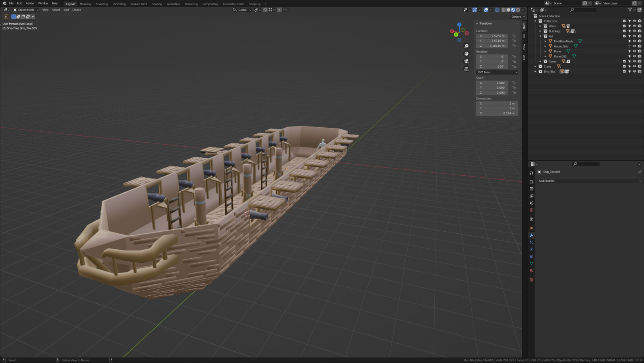Viewport: 644px width, 363px height.
Task: Lock the Location X value
Action: pyautogui.click(x=514, y=36)
